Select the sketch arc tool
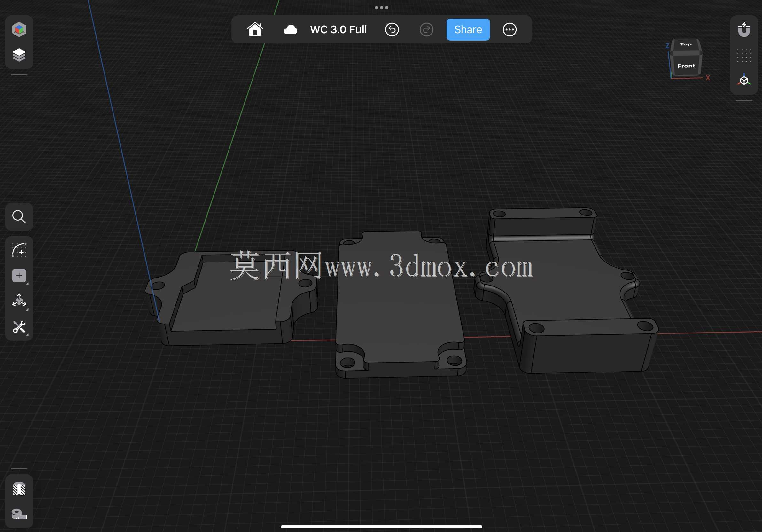762x532 pixels. pos(19,250)
